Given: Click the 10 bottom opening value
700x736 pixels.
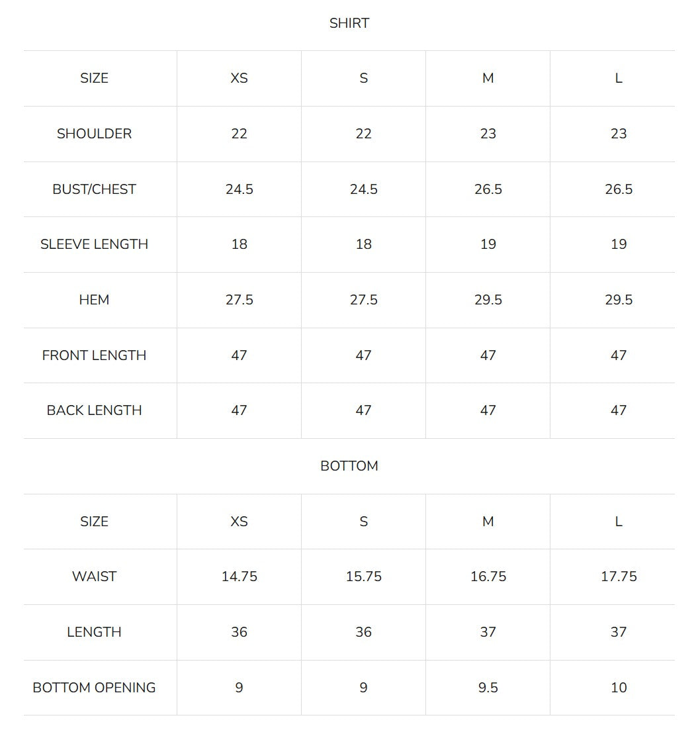Looking at the screenshot, I should coord(619,688).
